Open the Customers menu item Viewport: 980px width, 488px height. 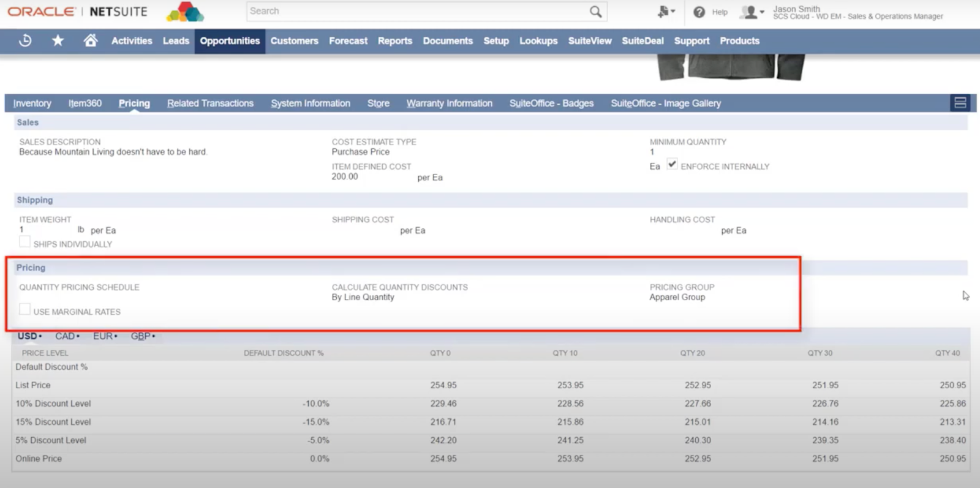pyautogui.click(x=294, y=41)
